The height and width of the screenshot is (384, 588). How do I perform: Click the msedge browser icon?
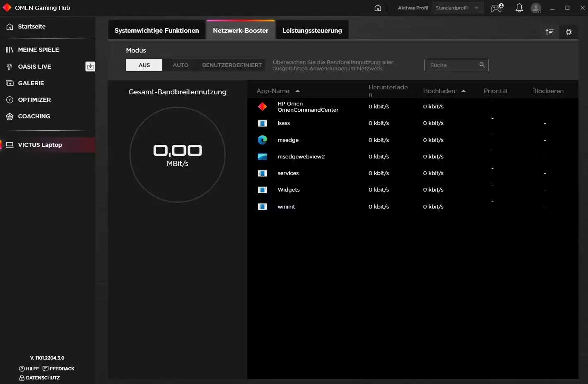point(262,140)
